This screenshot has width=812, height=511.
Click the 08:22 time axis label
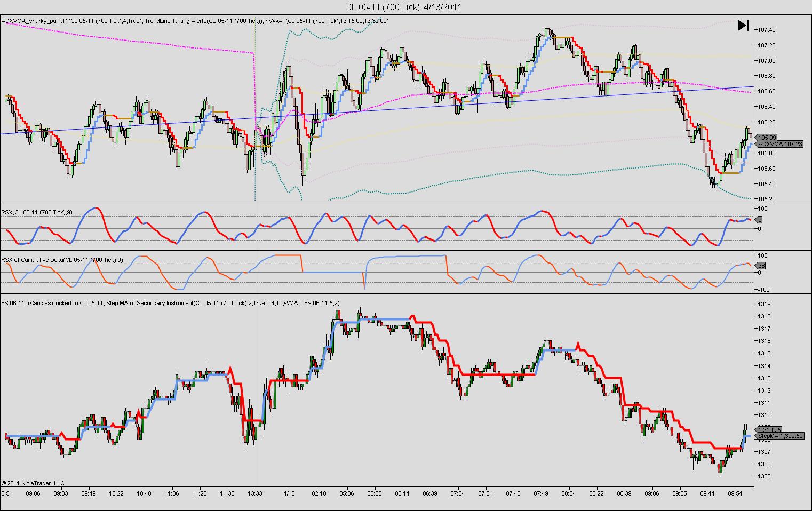(x=596, y=493)
